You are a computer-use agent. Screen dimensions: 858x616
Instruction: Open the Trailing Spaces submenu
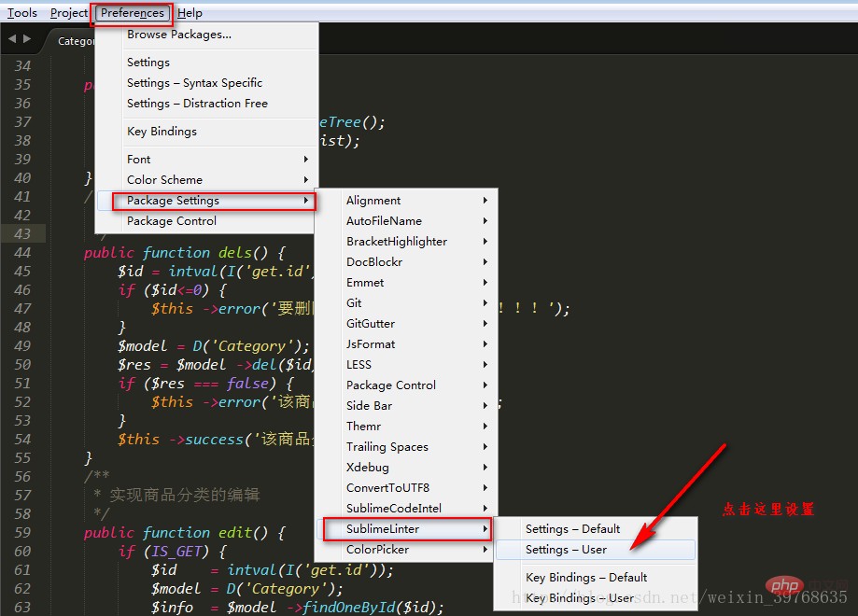pyautogui.click(x=406, y=447)
